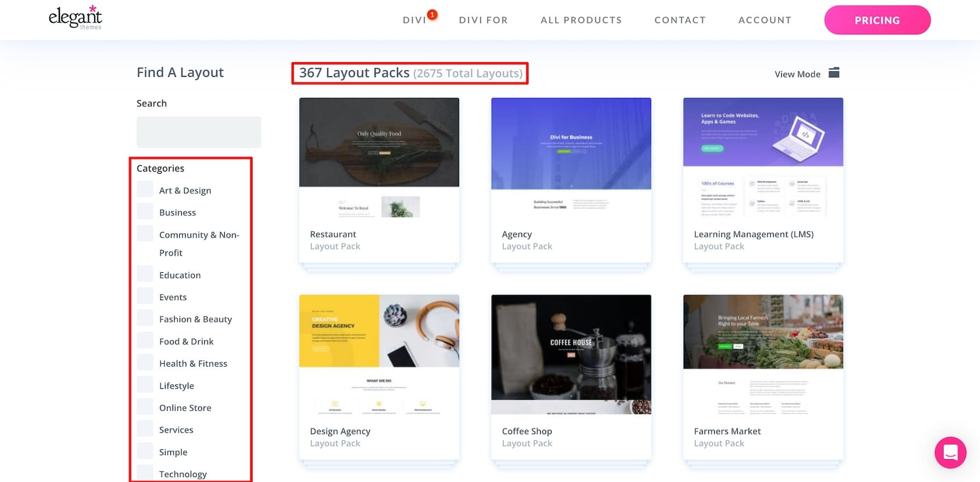Open the Coffee Shop layout thumbnail
980x482 pixels.
coord(571,355)
